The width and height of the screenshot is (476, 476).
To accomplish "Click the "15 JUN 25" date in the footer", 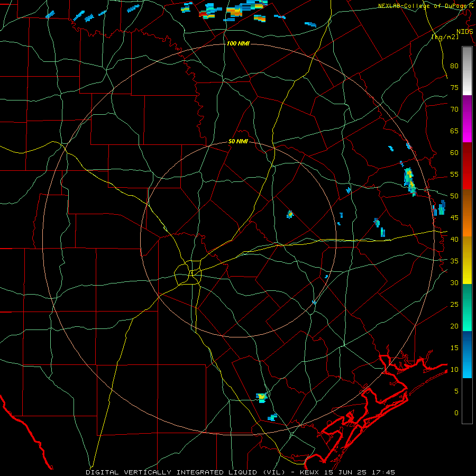I will [346, 472].
